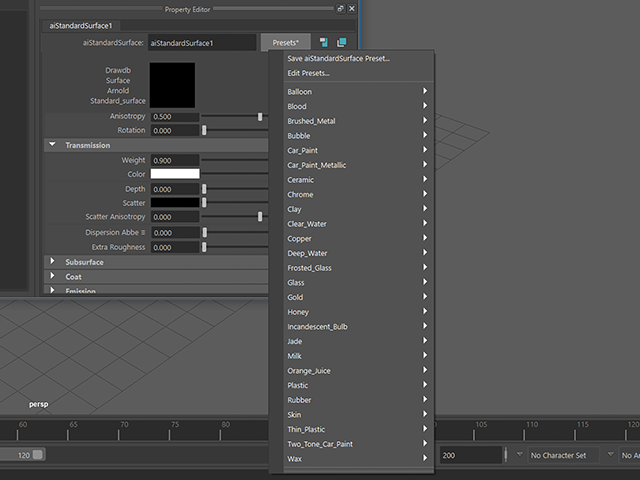Open the No Character Set dropdown

click(563, 455)
